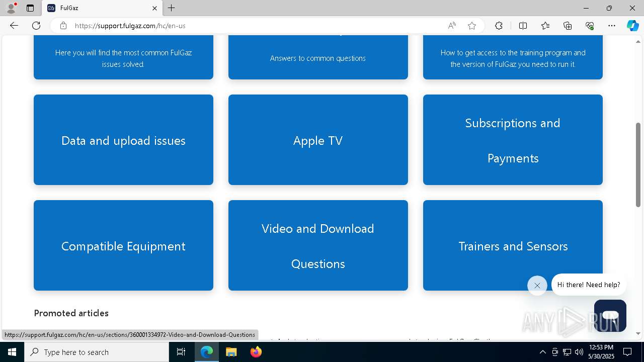Click the taskbar search box

[97, 352]
